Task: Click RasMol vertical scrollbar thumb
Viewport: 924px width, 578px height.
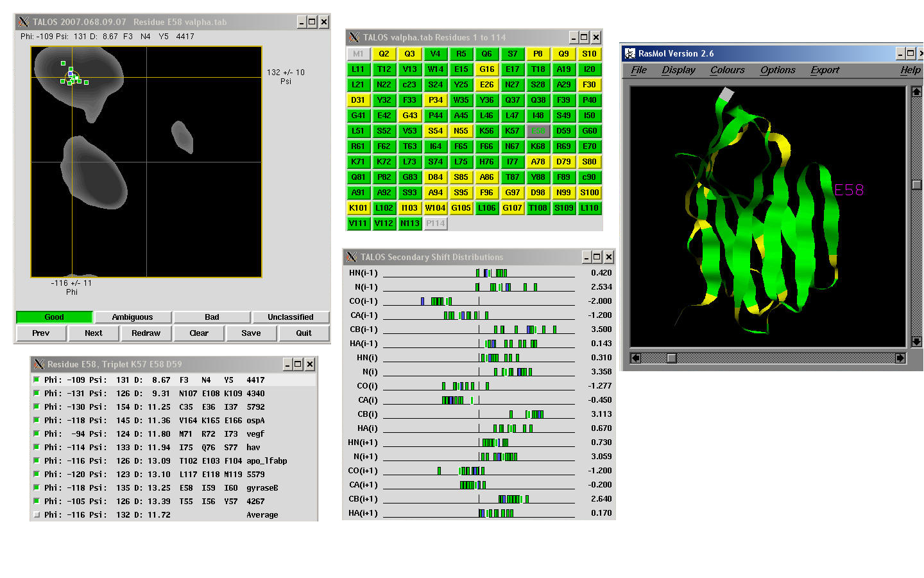Action: (x=917, y=185)
